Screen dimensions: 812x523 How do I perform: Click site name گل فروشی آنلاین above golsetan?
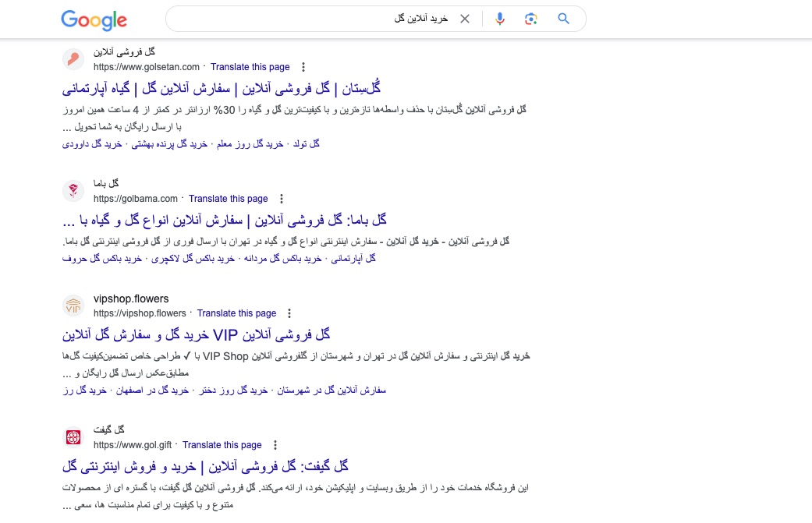(124, 52)
